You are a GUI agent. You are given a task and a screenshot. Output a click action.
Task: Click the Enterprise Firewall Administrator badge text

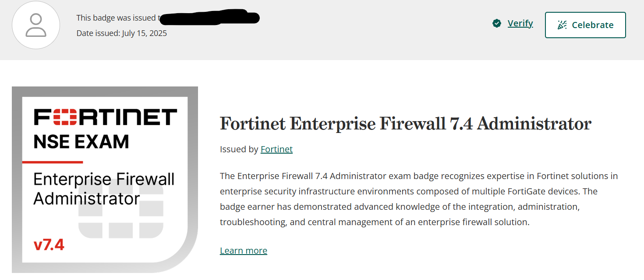[x=104, y=189]
